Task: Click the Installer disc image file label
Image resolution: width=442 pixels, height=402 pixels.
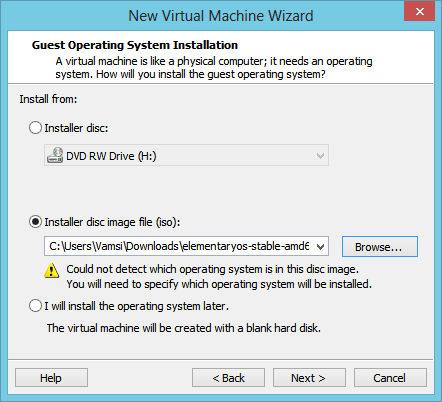Action: [112, 222]
